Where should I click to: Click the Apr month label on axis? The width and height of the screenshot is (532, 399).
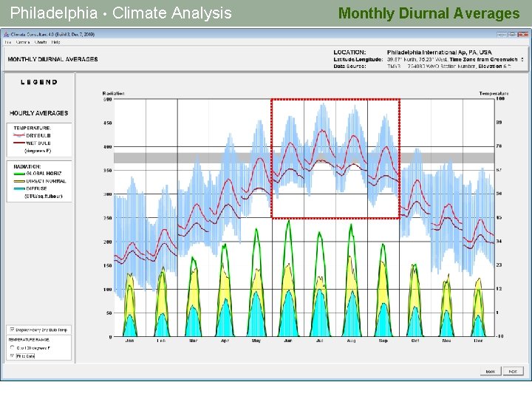pos(225,341)
